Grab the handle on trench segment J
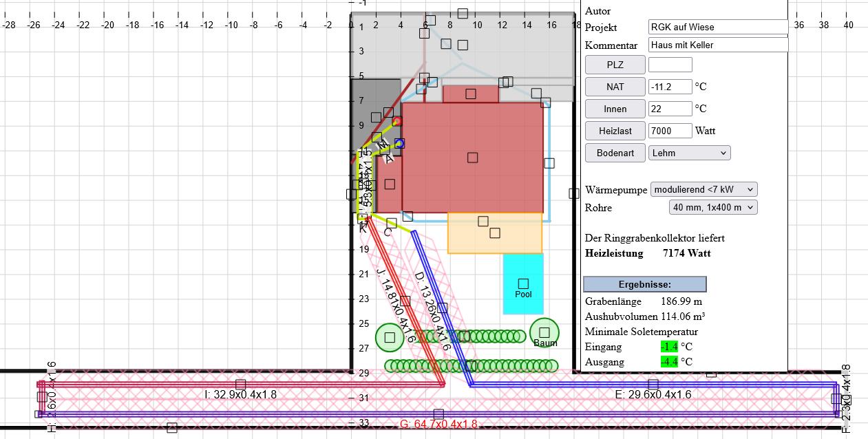The height and width of the screenshot is (439, 868). click(x=405, y=301)
